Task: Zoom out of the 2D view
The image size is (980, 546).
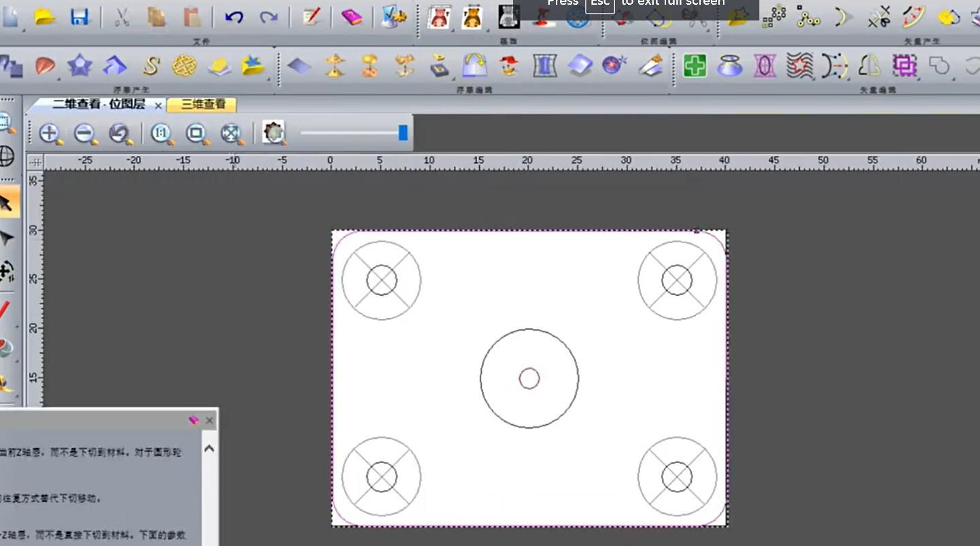Action: pyautogui.click(x=86, y=133)
